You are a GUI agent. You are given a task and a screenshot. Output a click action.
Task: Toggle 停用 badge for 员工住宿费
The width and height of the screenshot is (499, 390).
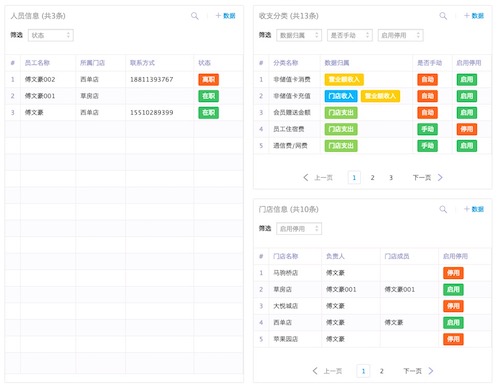[x=467, y=129]
